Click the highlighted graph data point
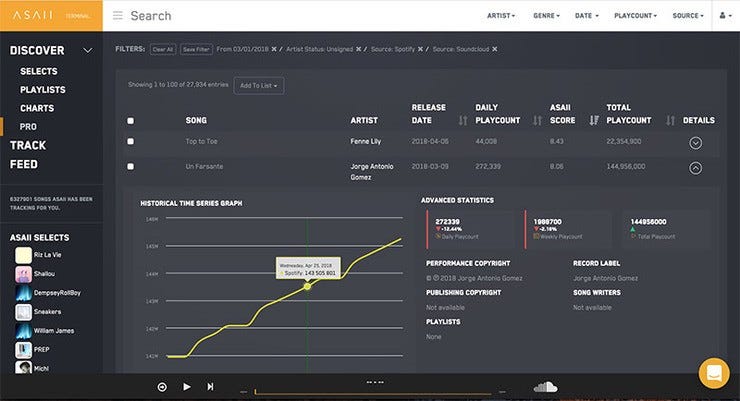The width and height of the screenshot is (740, 401). click(x=307, y=286)
